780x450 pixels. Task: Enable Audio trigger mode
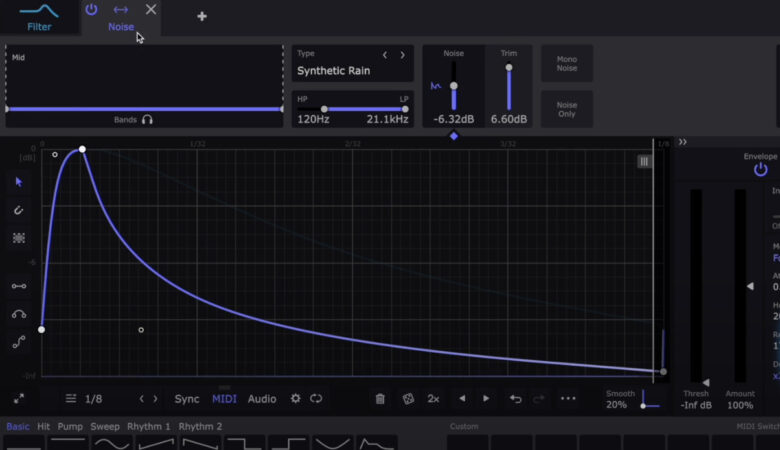tap(262, 399)
